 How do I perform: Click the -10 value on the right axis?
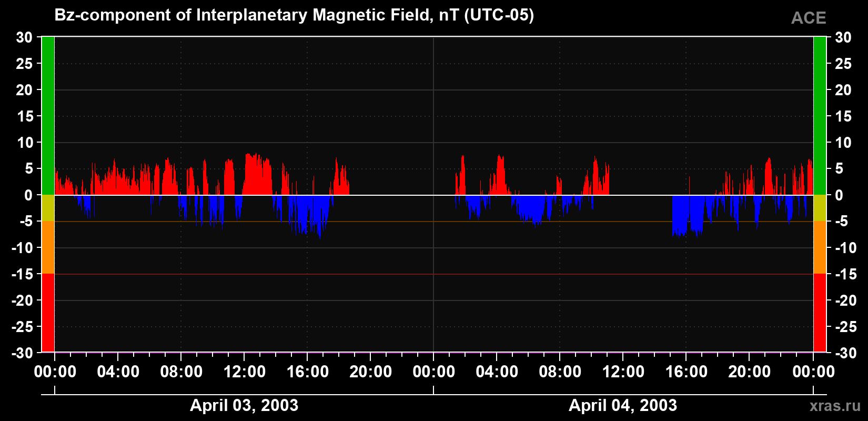[845, 248]
